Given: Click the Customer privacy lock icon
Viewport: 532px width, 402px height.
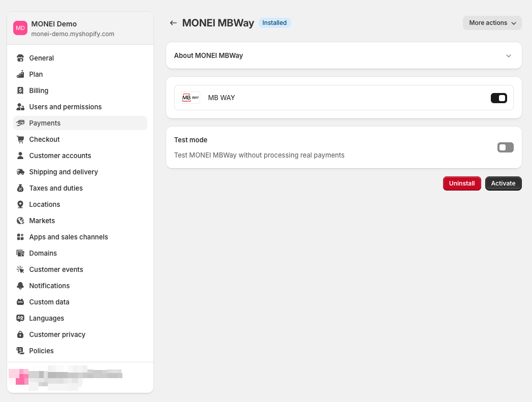Looking at the screenshot, I should [x=20, y=335].
